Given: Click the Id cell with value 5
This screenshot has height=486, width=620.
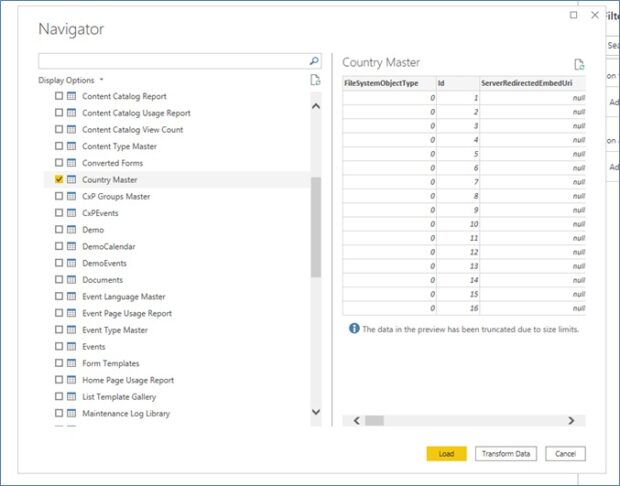Looking at the screenshot, I should 458,154.
